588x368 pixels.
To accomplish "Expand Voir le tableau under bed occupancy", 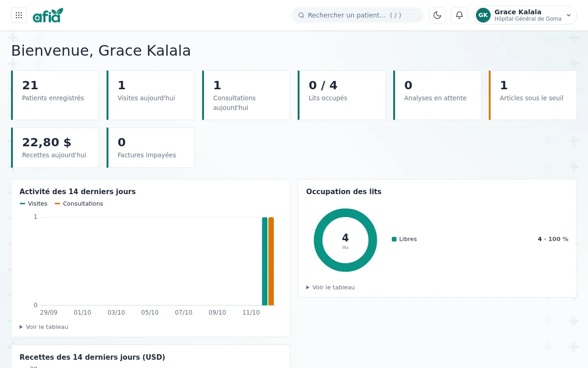I will (x=330, y=287).
